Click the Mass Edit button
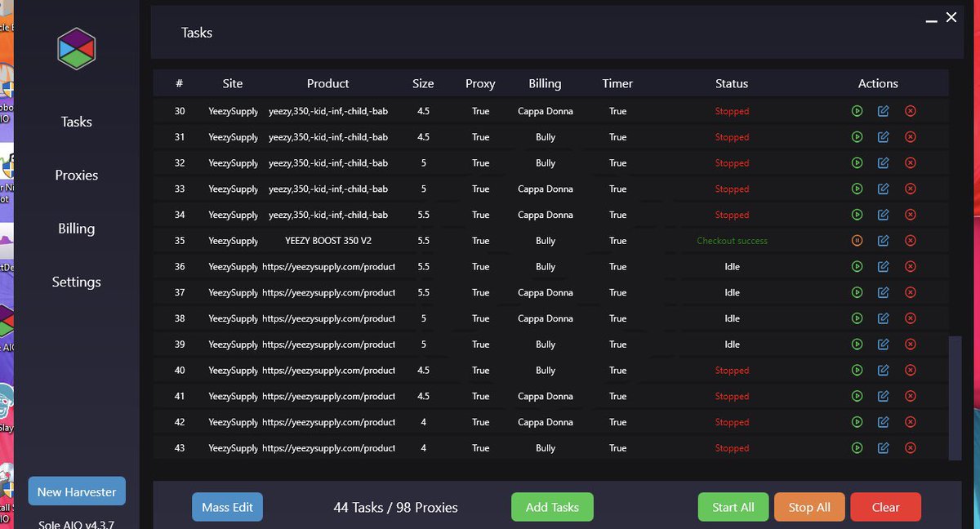Screen dimensions: 980x529 (x=227, y=507)
